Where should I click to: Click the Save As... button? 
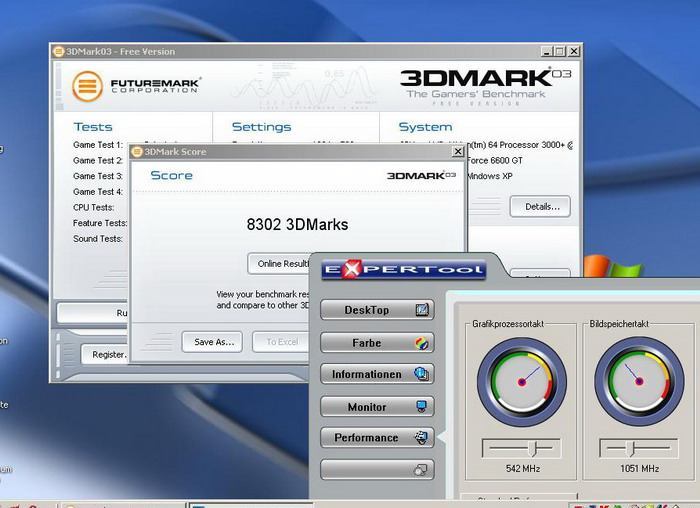(212, 342)
